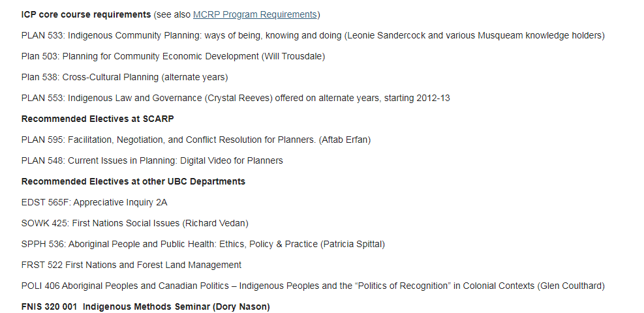Click POLI 406 Aboriginal Peoples and Canadian Politics
This screenshot has height=313, width=644.
(x=313, y=286)
